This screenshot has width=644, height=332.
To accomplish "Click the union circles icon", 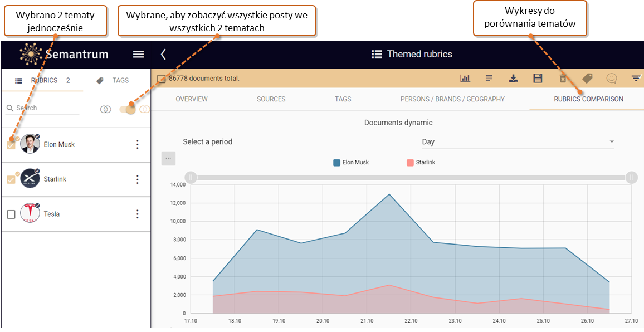I will 145,109.
